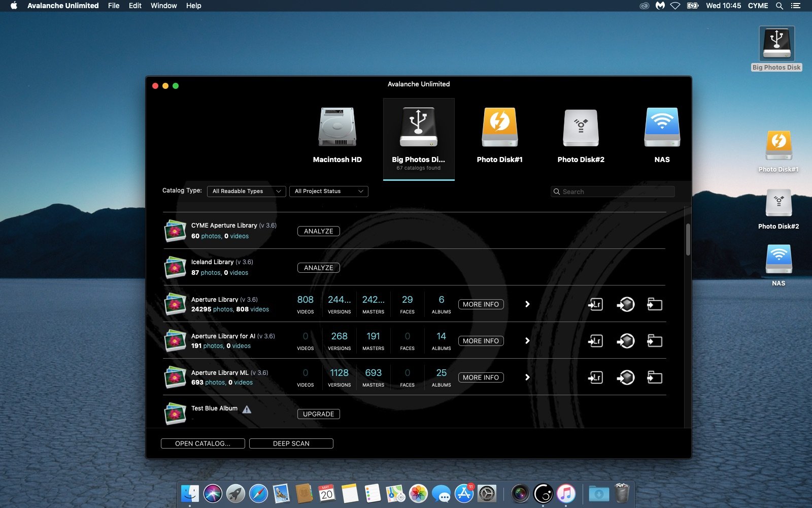
Task: Click the catalog Search field
Action: (613, 192)
